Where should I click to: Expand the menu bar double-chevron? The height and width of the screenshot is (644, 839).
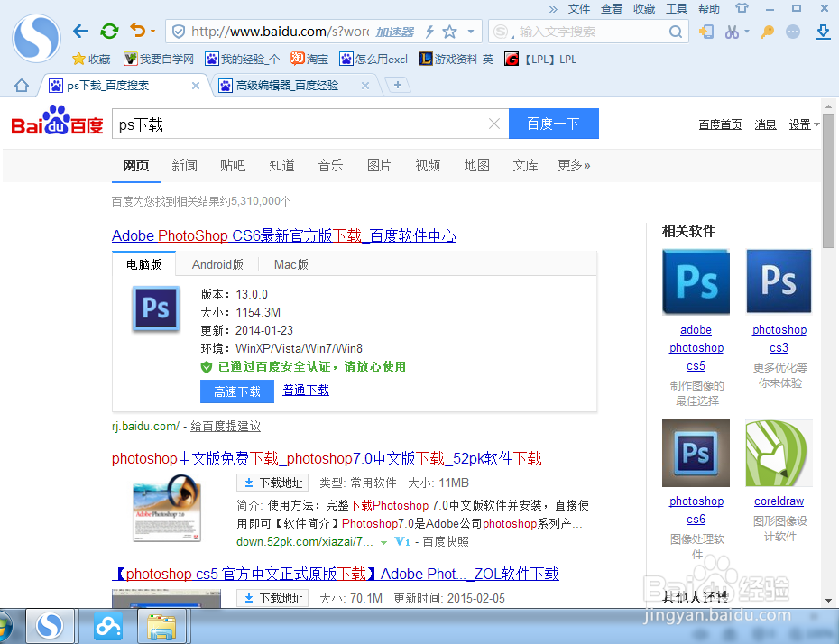pos(553,9)
